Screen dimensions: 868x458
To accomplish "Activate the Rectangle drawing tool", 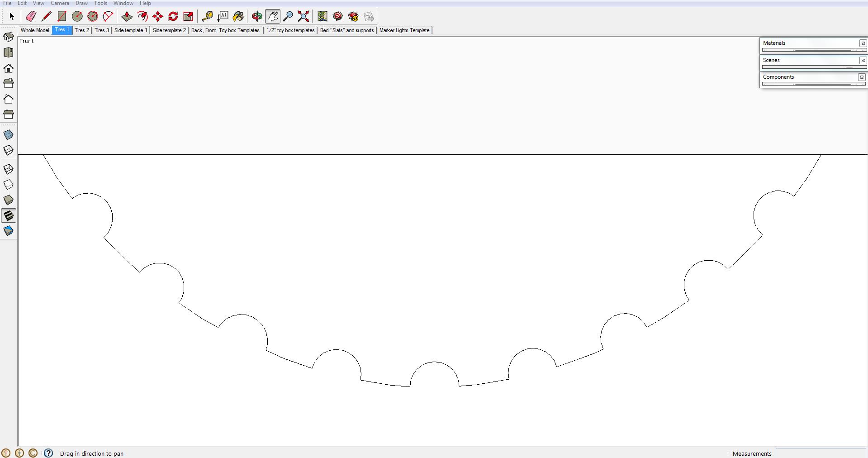I will coord(62,17).
